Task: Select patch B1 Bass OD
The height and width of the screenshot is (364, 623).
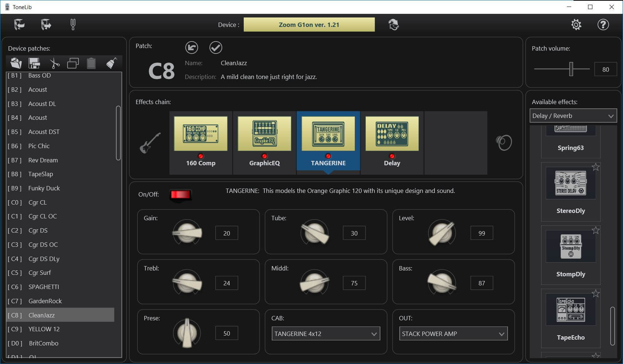Action: tap(60, 75)
